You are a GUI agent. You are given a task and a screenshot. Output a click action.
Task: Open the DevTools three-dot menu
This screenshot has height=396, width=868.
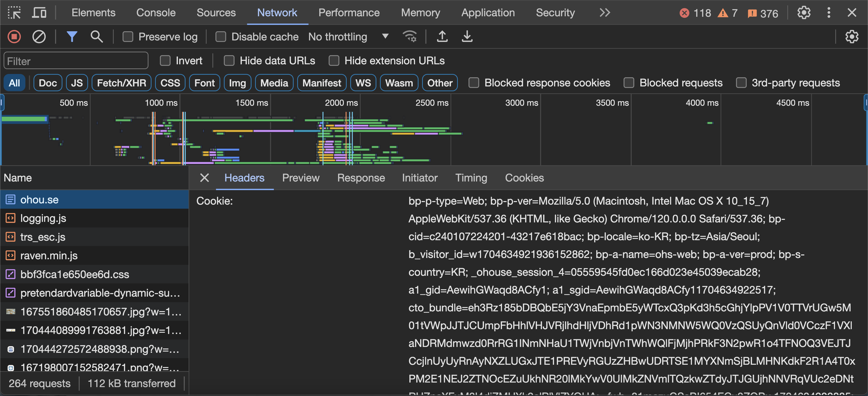click(829, 13)
